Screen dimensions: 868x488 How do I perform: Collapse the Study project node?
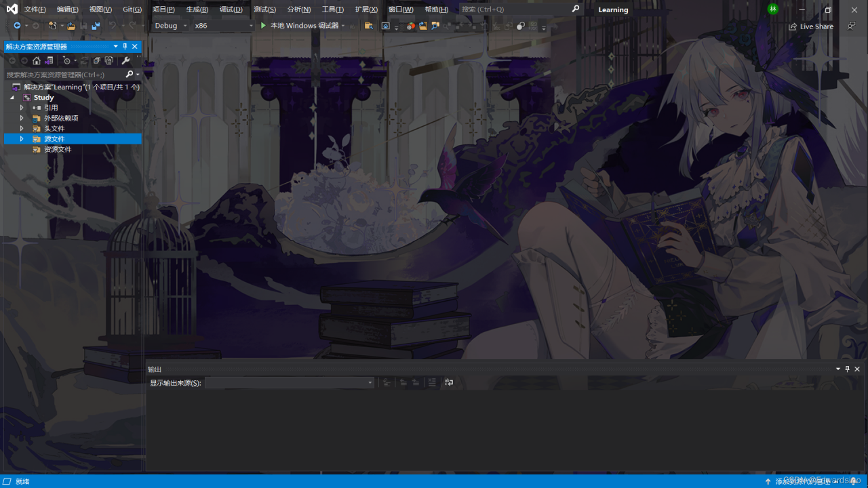(x=12, y=98)
